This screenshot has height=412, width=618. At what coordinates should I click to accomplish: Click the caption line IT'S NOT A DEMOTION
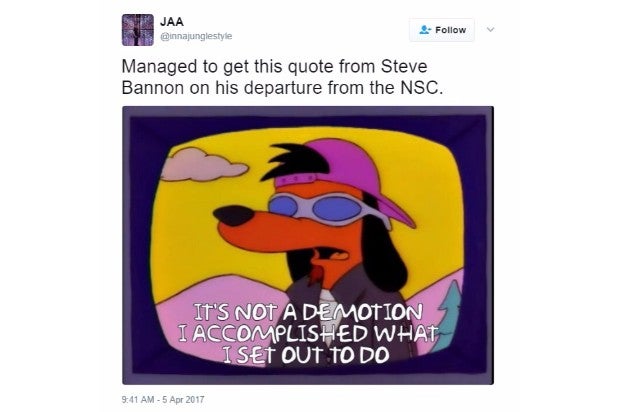point(308,313)
